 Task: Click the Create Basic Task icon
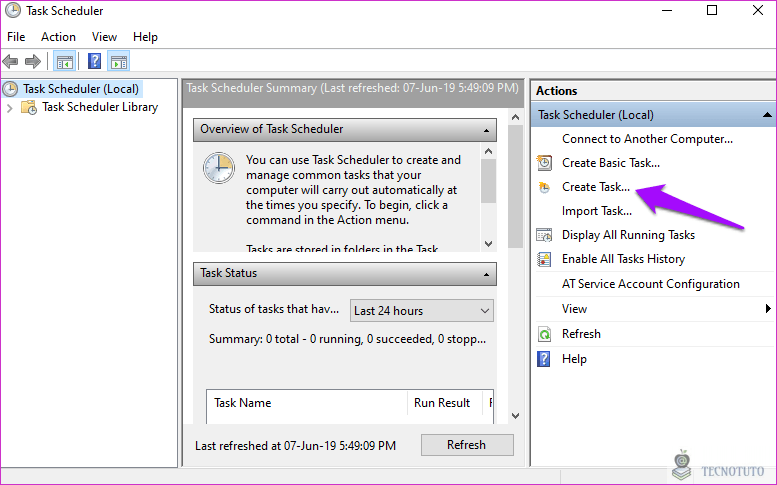click(x=544, y=162)
